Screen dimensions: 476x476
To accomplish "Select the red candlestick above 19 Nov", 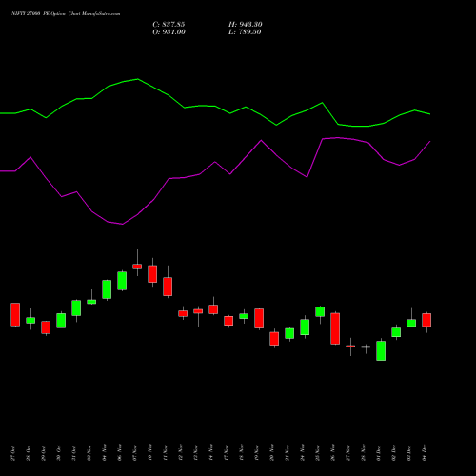I will click(x=259, y=318).
